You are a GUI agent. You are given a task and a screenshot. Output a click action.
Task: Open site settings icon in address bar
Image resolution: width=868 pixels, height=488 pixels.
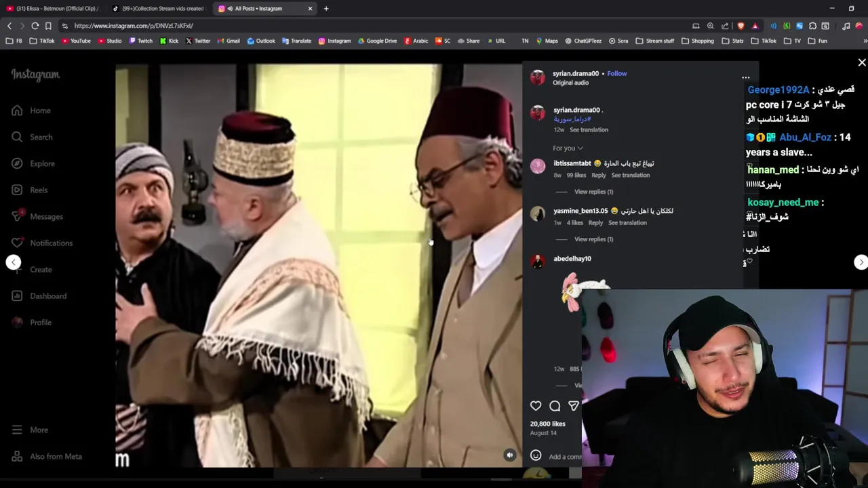64,26
